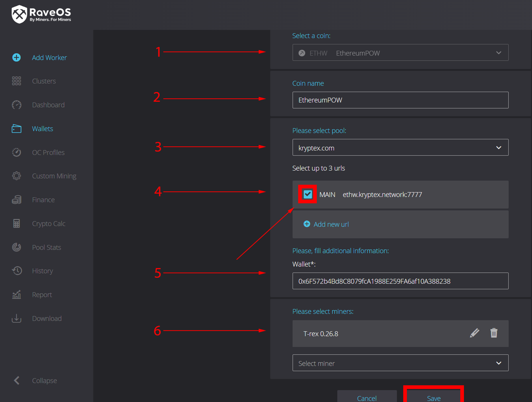Go to Clusters in the sidebar
532x402 pixels.
point(44,81)
